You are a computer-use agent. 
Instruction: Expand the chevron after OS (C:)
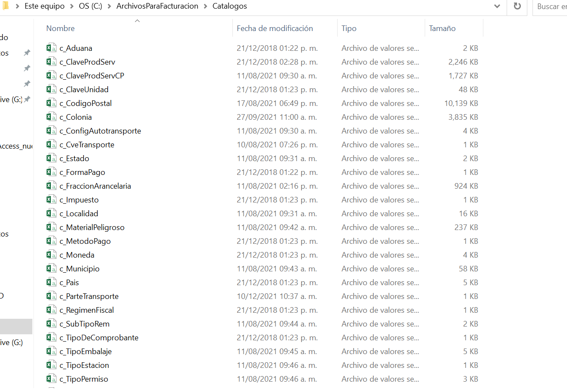point(110,6)
